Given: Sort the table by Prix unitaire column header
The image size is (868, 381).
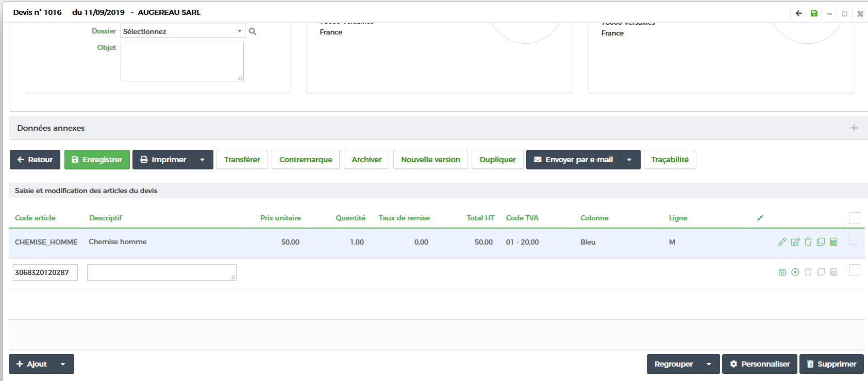Looking at the screenshot, I should tap(280, 218).
